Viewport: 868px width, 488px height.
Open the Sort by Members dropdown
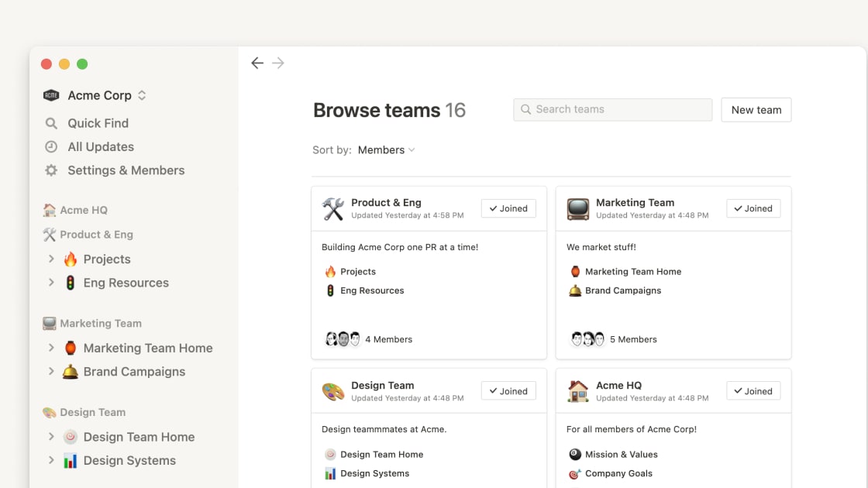(x=387, y=150)
